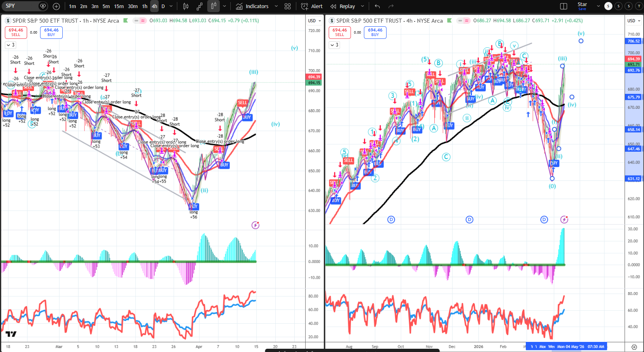Screen dimensions: 644x352
Task: Click green market-open flag on right chart
Action: (450, 21)
